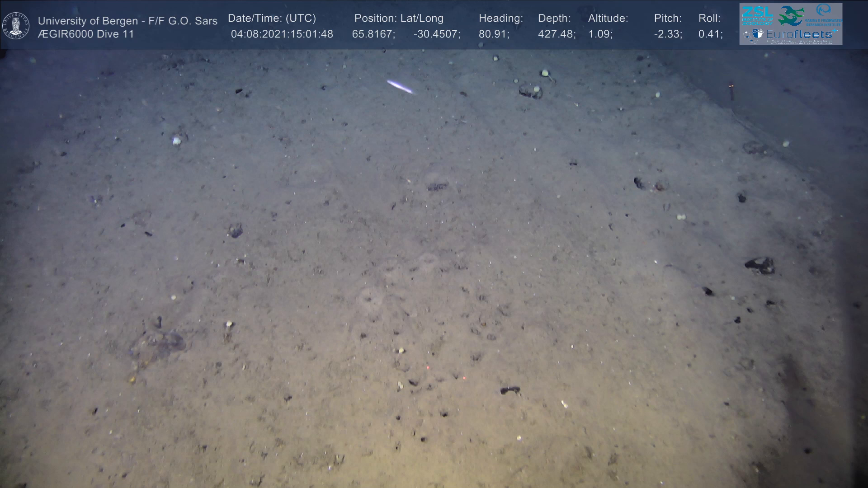This screenshot has height=488, width=868.
Task: Click the Depth value 427.48
Action: tap(556, 34)
